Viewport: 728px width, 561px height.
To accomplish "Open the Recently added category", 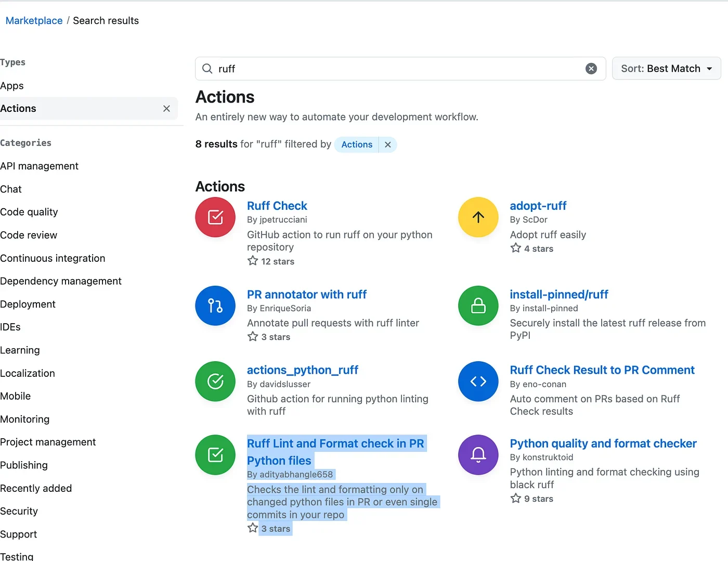I will point(36,488).
